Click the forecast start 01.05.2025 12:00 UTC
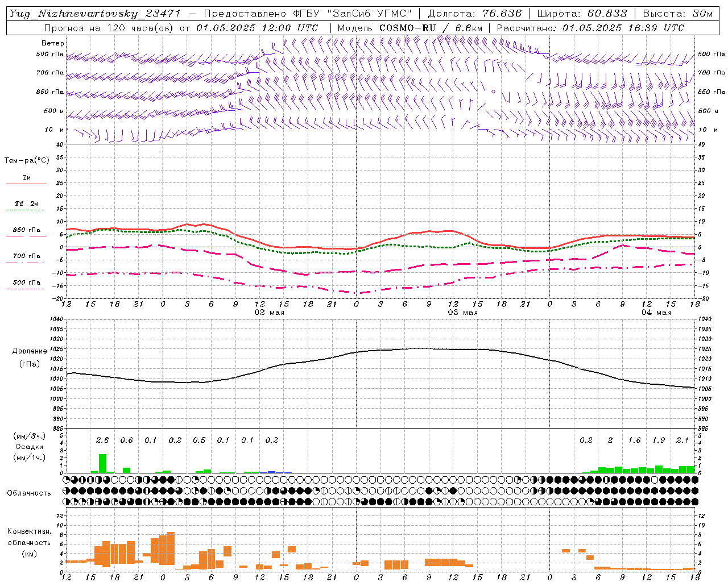Screen dimensions: 728x582 pos(257,28)
